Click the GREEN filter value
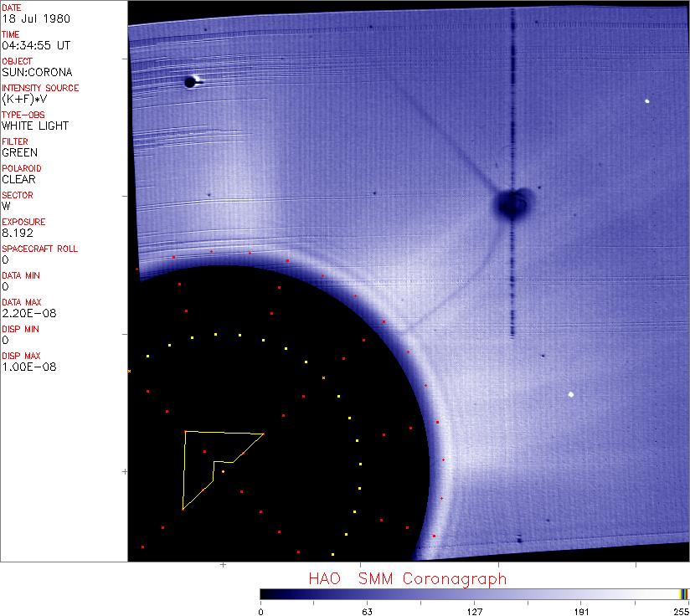Screen dimensions: 690x616 pos(20,152)
